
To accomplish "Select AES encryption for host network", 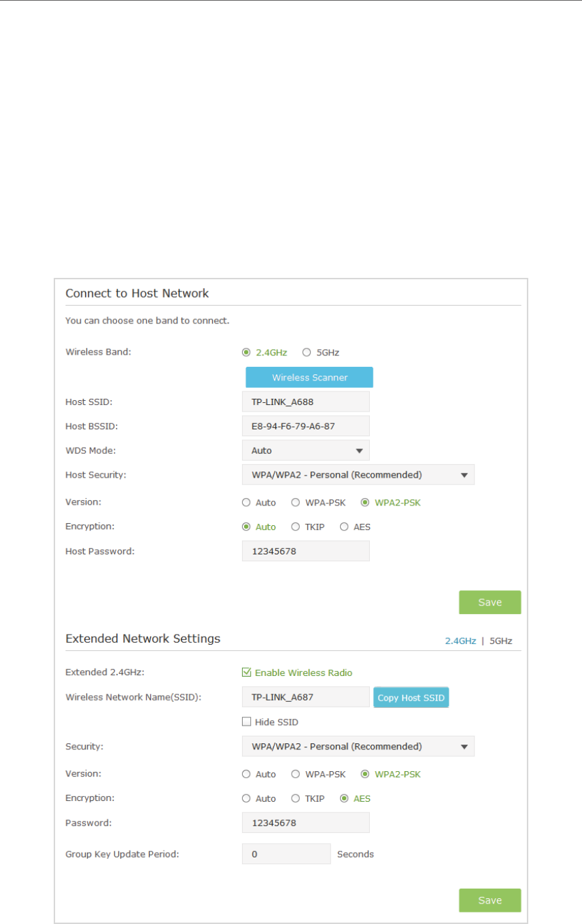I will coord(344,527).
